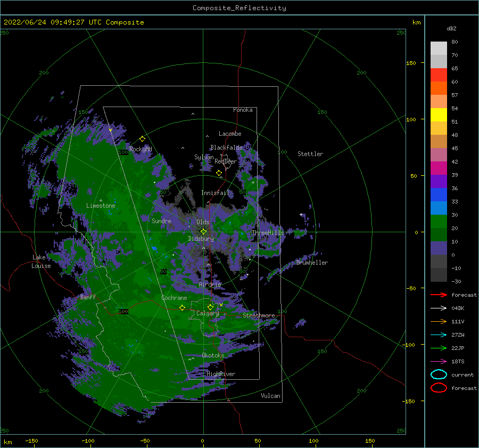Click the 'Didsbury' map label

pos(201,239)
